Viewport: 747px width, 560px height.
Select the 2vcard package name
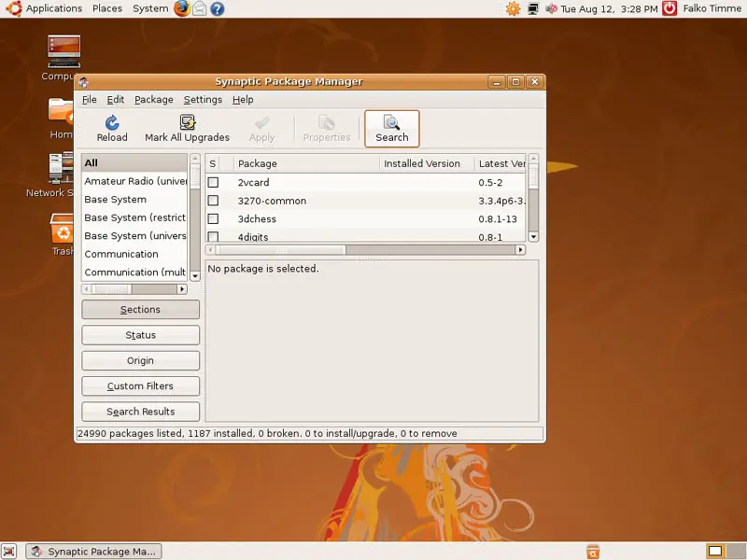(x=253, y=182)
